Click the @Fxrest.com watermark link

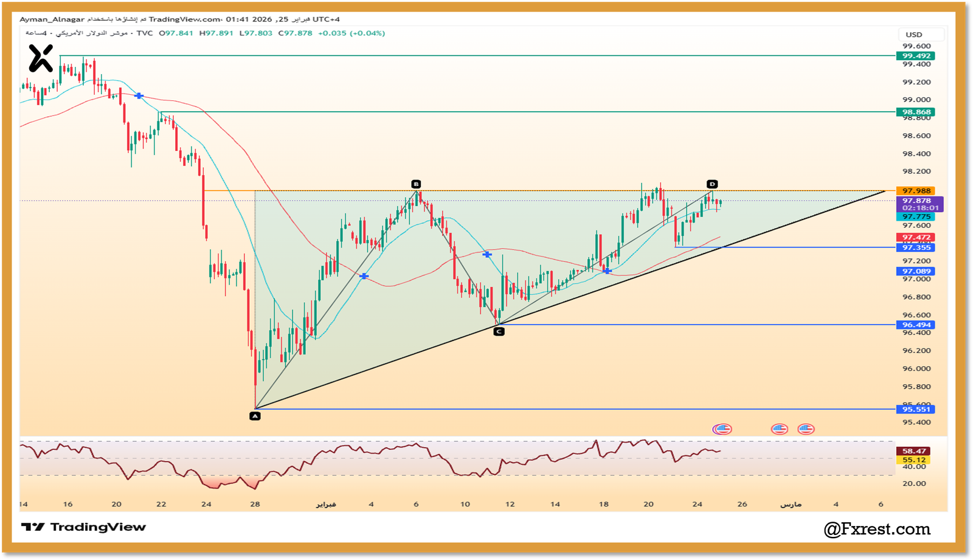click(x=876, y=529)
